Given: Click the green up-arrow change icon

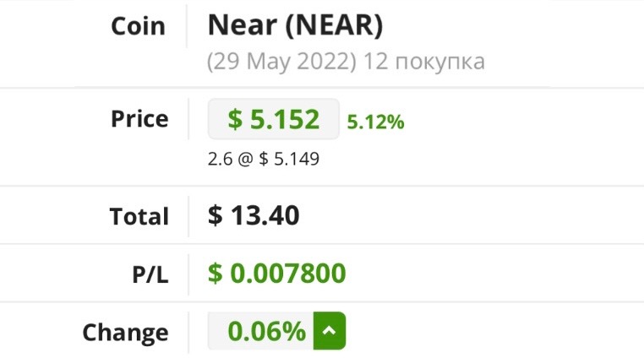Looking at the screenshot, I should [x=330, y=331].
